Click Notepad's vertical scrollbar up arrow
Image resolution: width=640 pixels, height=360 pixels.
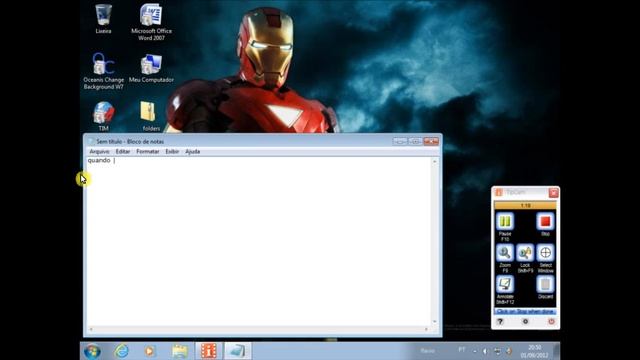coord(435,162)
